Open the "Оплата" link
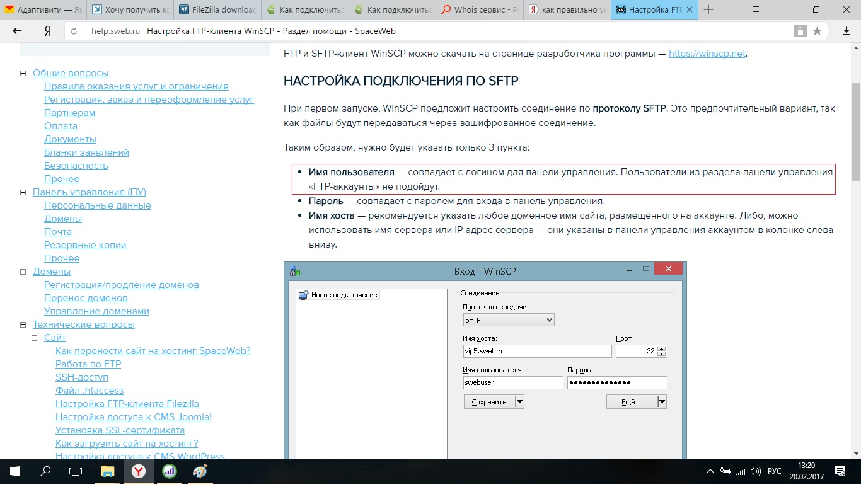This screenshot has width=861, height=504. (x=61, y=126)
